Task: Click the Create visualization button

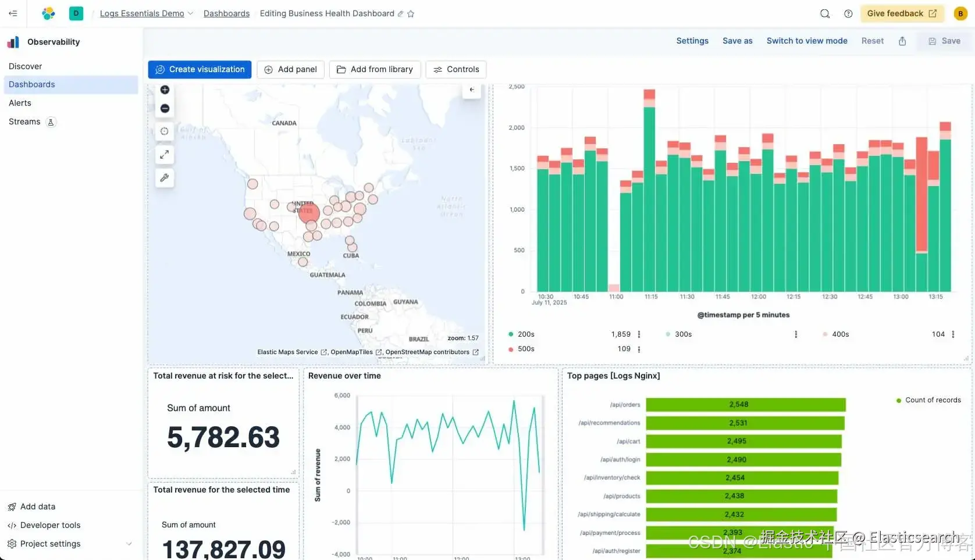Action: [x=200, y=69]
